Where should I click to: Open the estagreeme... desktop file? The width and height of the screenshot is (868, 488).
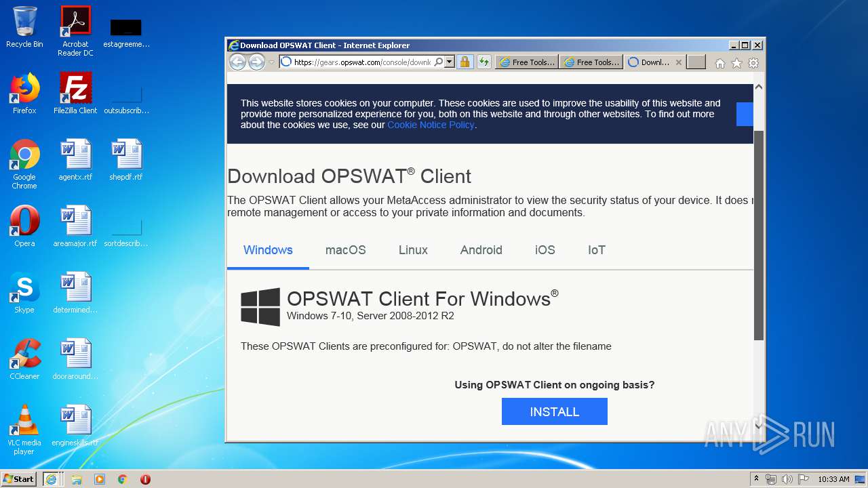coord(126,33)
